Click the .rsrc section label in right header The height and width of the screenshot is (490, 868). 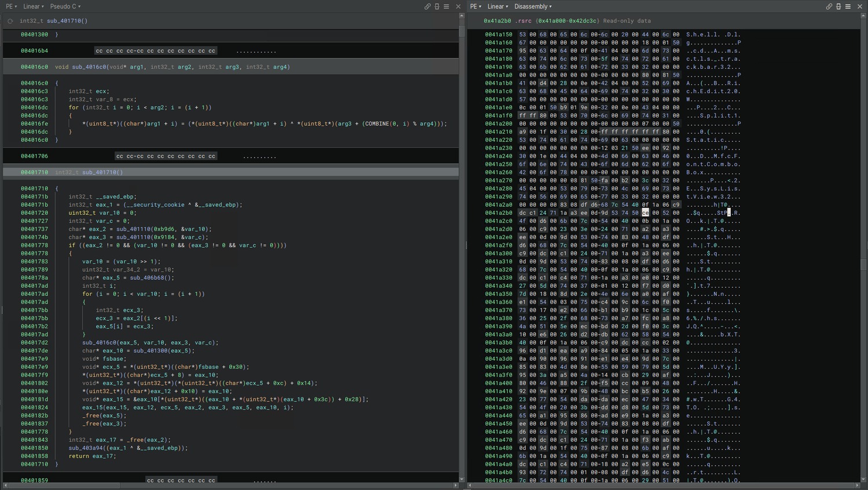(523, 21)
